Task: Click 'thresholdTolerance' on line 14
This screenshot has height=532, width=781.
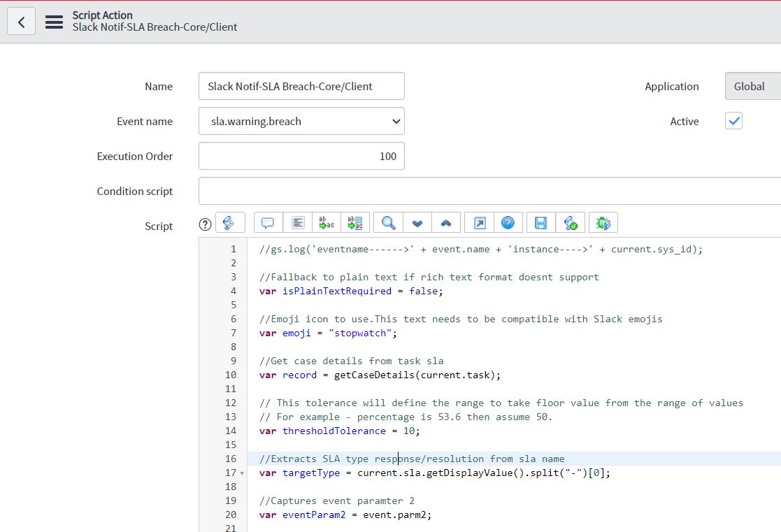Action: point(334,431)
